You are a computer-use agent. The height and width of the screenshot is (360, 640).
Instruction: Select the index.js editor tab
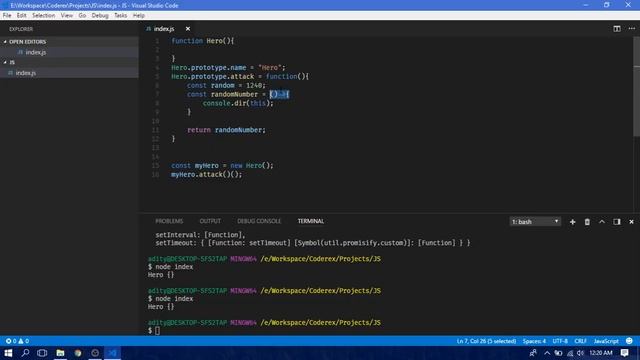pos(164,29)
